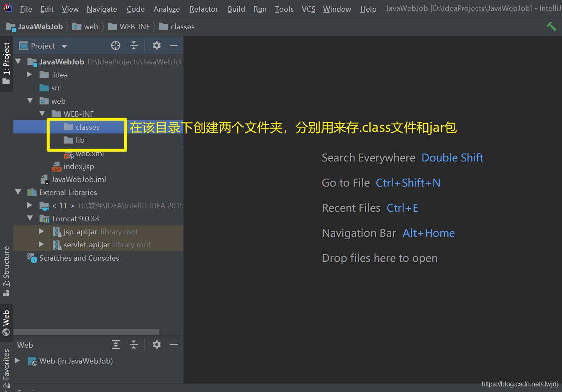
Task: Toggle the Web tool window tab
Action: (6, 323)
